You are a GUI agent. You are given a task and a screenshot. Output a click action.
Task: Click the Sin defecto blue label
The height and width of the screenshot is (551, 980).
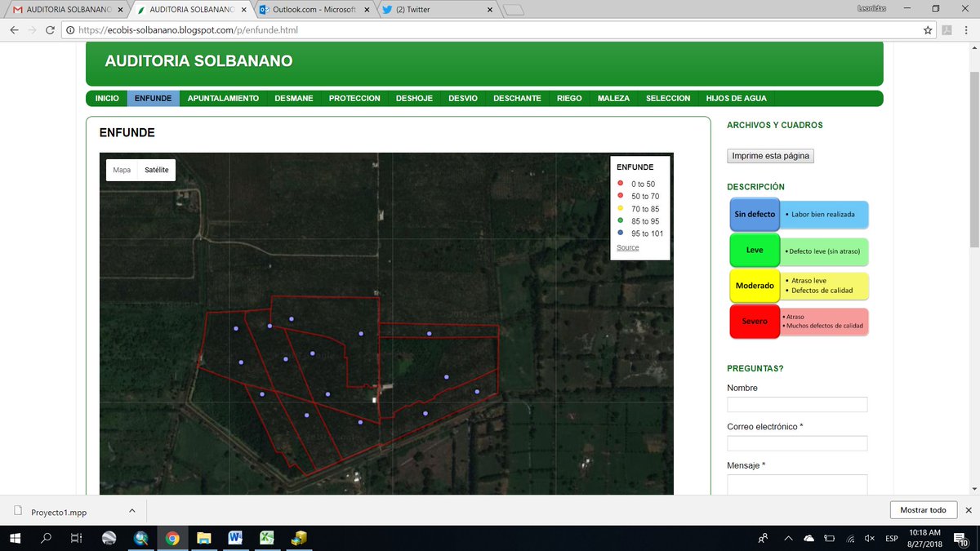click(x=755, y=214)
